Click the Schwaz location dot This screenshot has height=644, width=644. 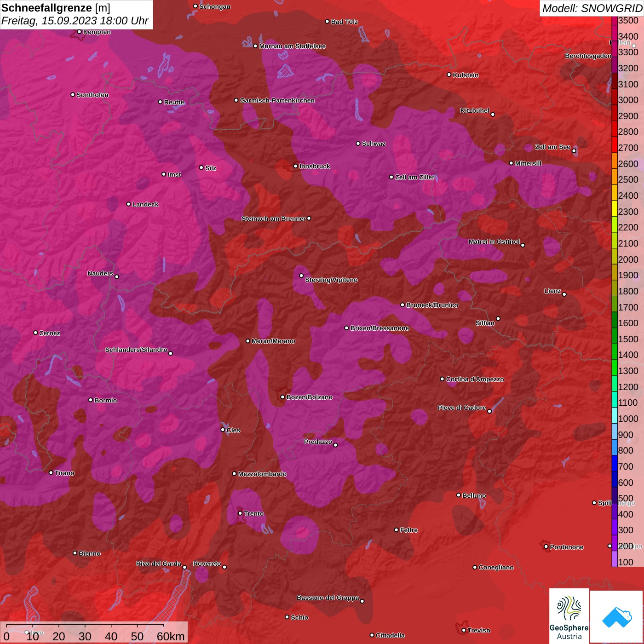[358, 143]
